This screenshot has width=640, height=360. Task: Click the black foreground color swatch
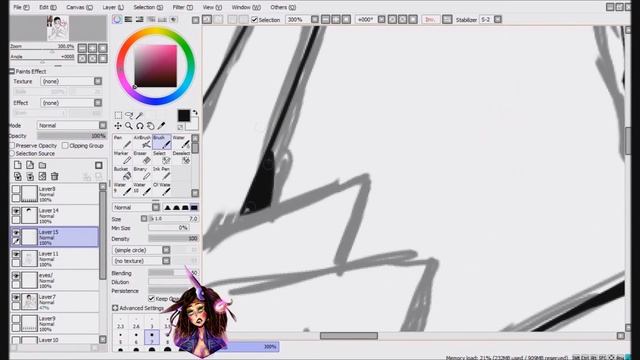[x=184, y=116]
